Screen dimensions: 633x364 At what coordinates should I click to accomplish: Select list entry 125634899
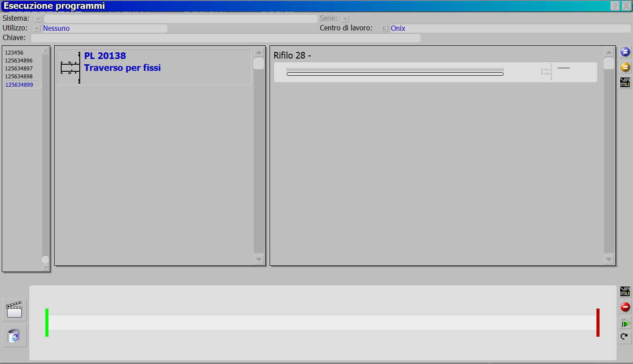pyautogui.click(x=22, y=85)
